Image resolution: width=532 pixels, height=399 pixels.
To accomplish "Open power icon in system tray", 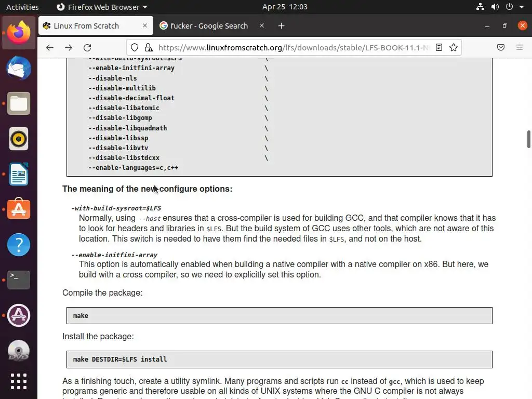I will (509, 7).
